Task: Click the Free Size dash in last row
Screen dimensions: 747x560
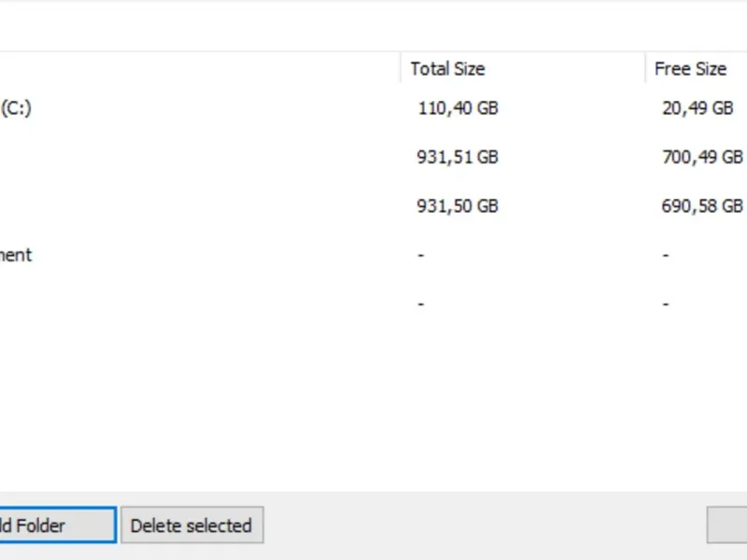Action: 666,303
